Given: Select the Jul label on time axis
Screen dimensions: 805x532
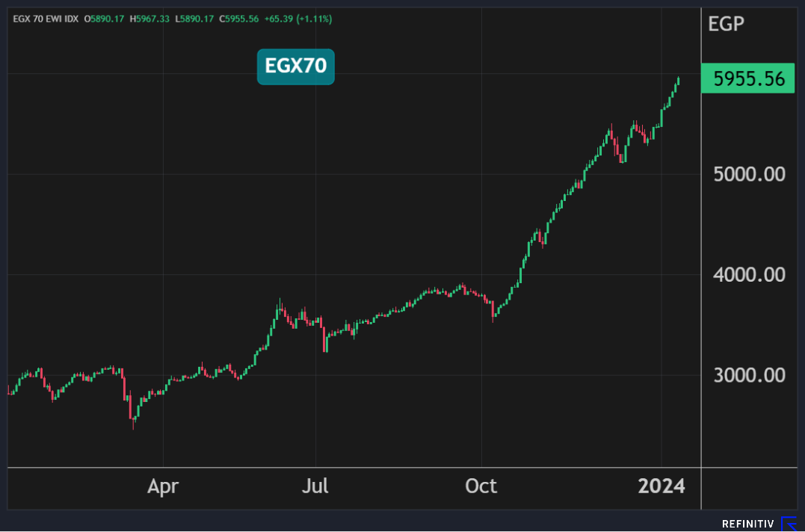Looking at the screenshot, I should pos(315,486).
